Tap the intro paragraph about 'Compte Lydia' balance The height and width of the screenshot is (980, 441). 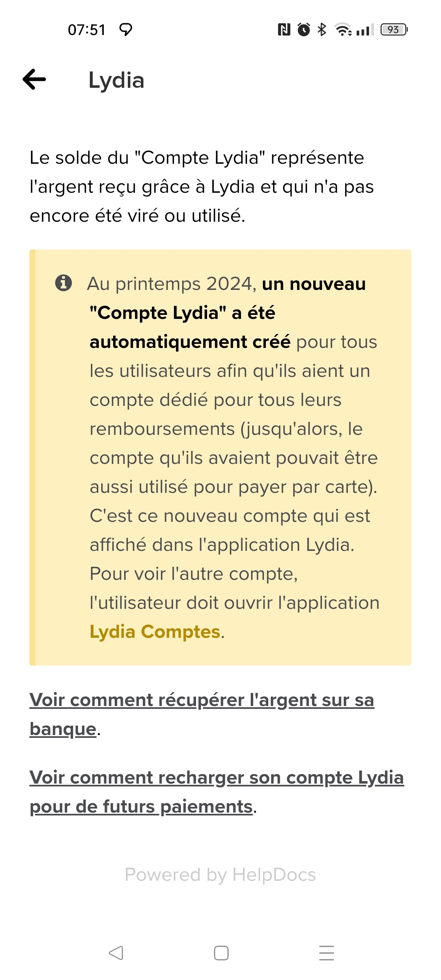pyautogui.click(x=202, y=187)
